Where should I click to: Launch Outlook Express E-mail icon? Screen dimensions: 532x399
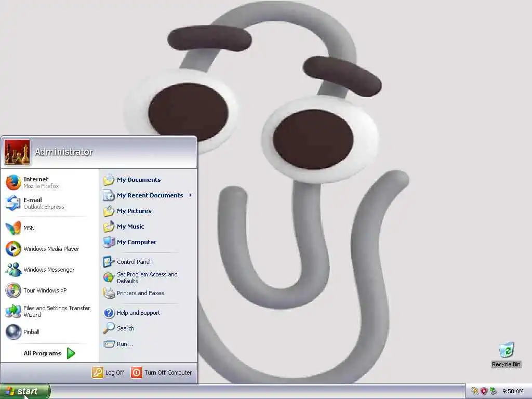13,203
